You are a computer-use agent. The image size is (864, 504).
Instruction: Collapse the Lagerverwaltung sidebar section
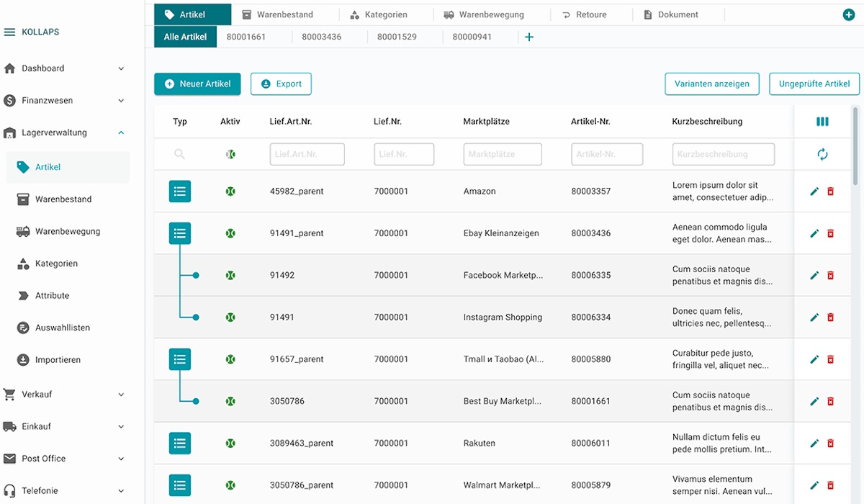(x=121, y=132)
